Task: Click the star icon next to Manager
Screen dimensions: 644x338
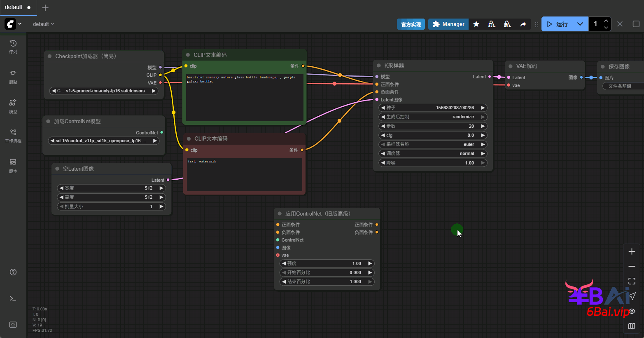Action: click(476, 24)
